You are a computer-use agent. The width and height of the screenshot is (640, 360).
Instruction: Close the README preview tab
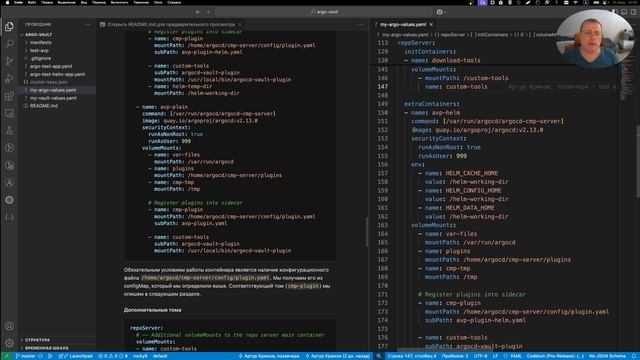pos(240,24)
